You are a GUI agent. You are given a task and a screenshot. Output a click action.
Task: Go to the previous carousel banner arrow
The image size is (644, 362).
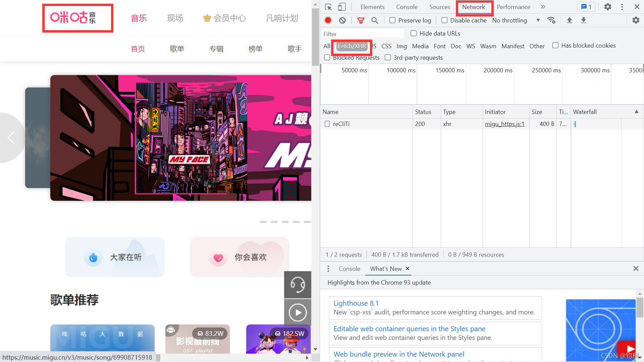(11, 137)
